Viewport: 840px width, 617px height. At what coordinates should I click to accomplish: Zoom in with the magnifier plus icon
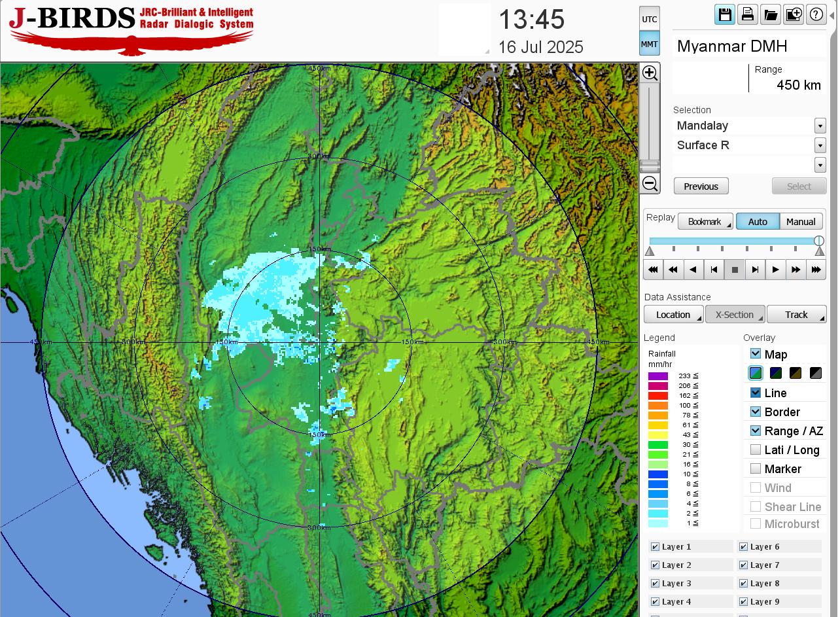point(650,73)
